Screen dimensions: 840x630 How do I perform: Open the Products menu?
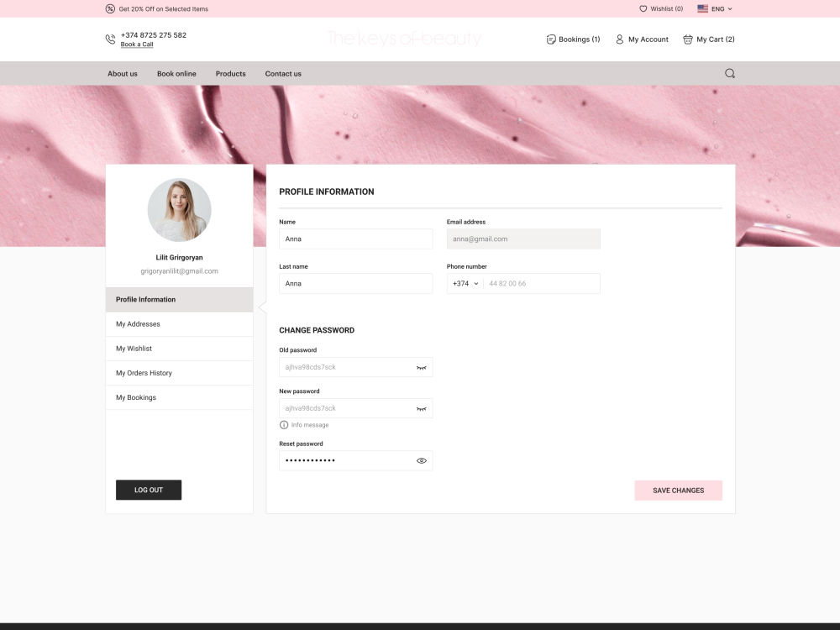tap(230, 73)
